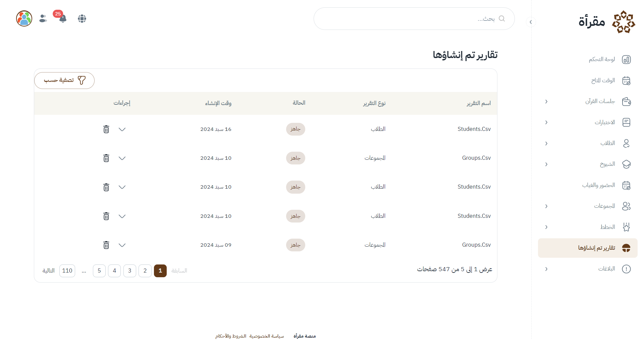Expand the جلسات القرآن sidebar submenu

546,101
